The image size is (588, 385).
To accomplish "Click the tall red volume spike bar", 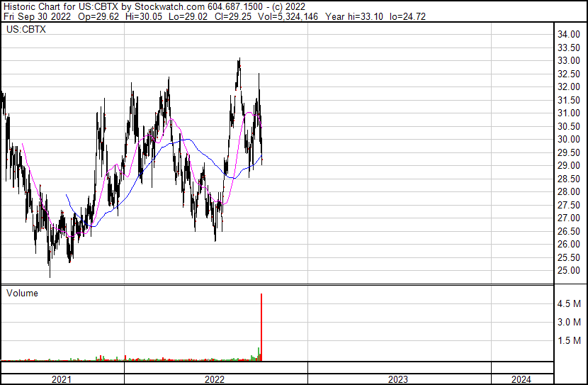I will pos(261,327).
